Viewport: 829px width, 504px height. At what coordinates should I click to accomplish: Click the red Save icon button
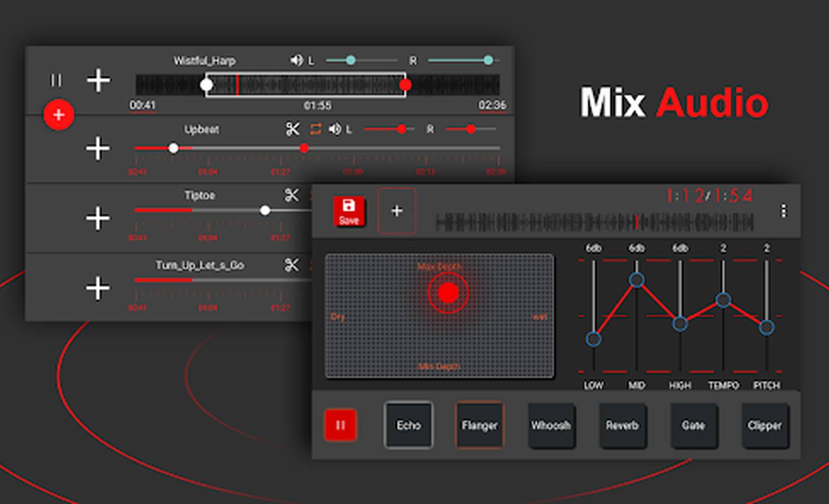[x=348, y=211]
